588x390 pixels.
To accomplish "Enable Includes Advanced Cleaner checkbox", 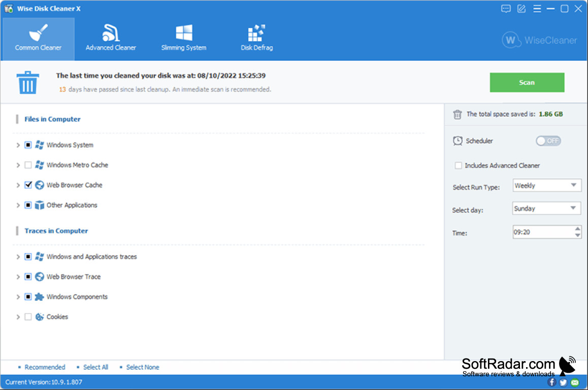I will click(x=458, y=166).
